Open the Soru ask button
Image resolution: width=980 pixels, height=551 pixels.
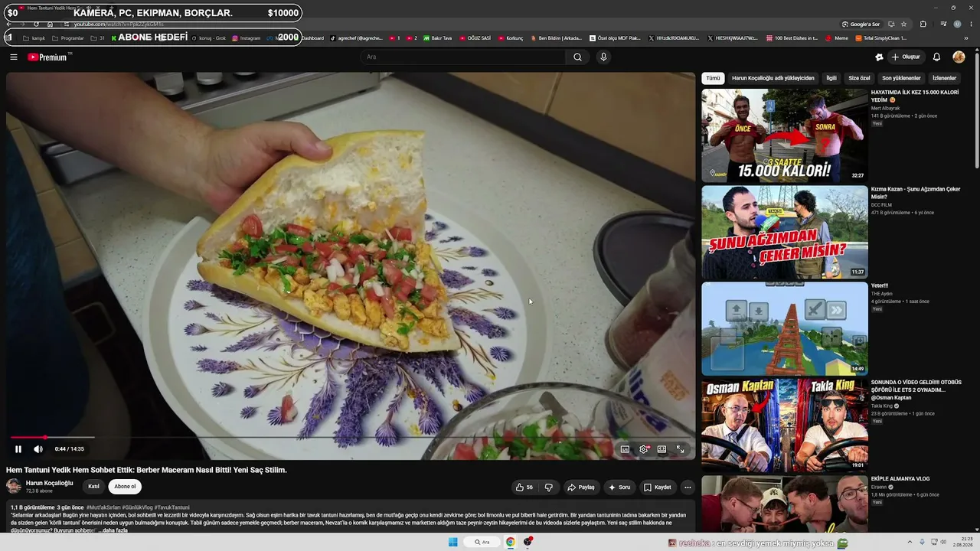pos(619,487)
